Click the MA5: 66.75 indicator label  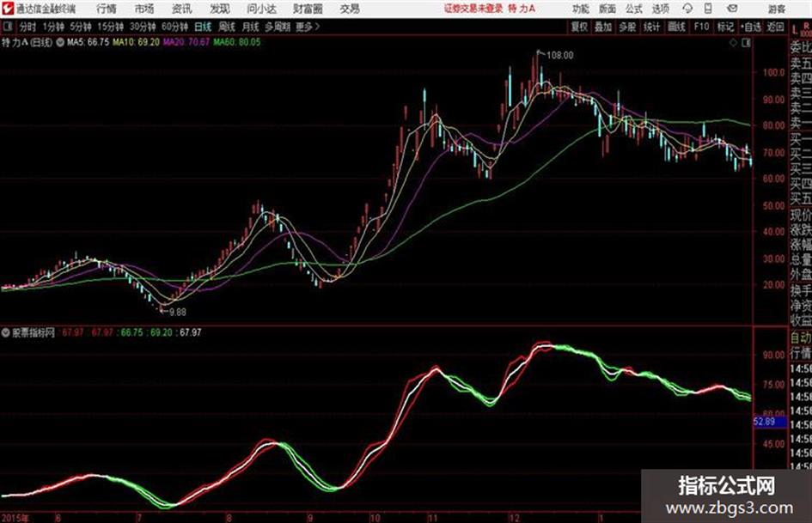pyautogui.click(x=88, y=42)
